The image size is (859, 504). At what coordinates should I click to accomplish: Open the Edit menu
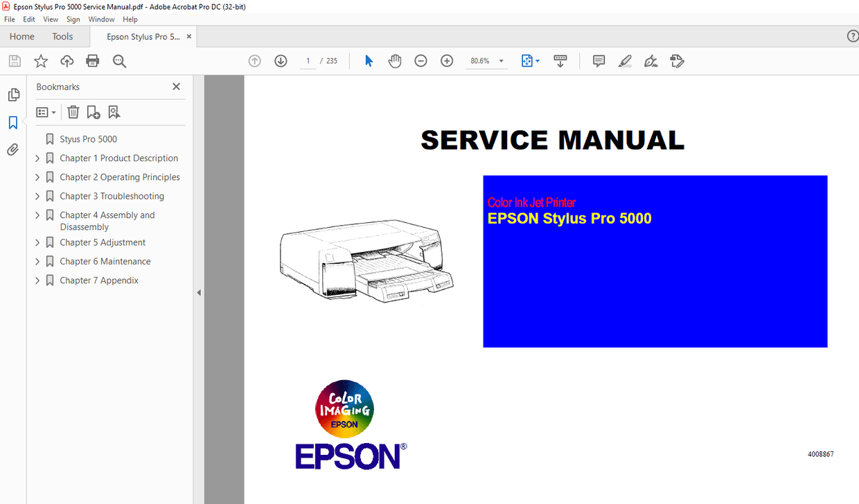click(x=28, y=19)
